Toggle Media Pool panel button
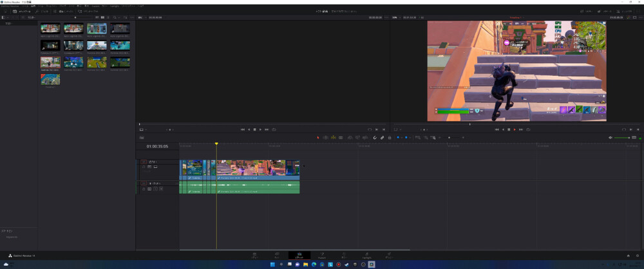The image size is (644, 269). [22, 12]
